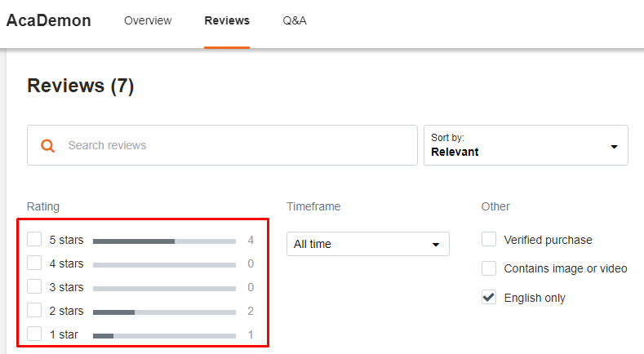
Task: Click the 1 star count 1
Action: click(251, 335)
